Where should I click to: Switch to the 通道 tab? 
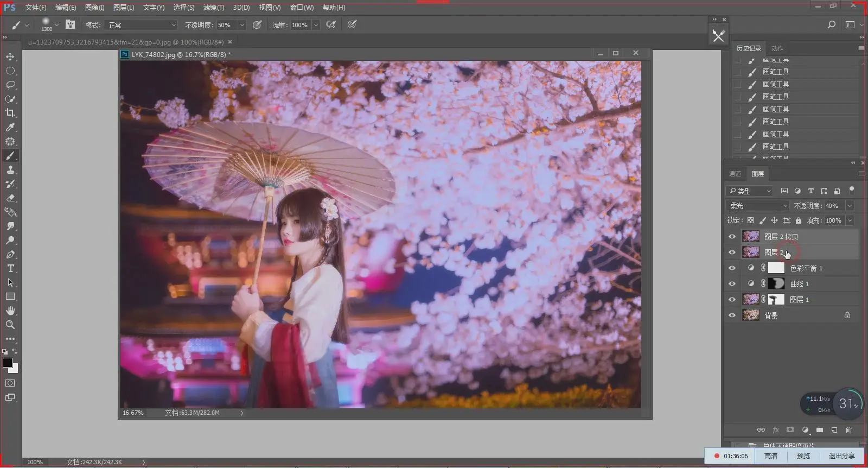click(x=735, y=174)
